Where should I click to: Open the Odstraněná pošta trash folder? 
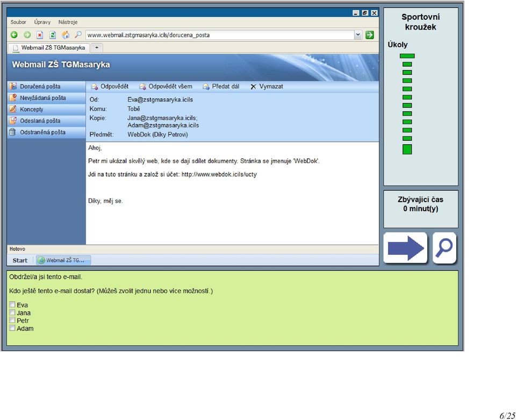click(46, 132)
